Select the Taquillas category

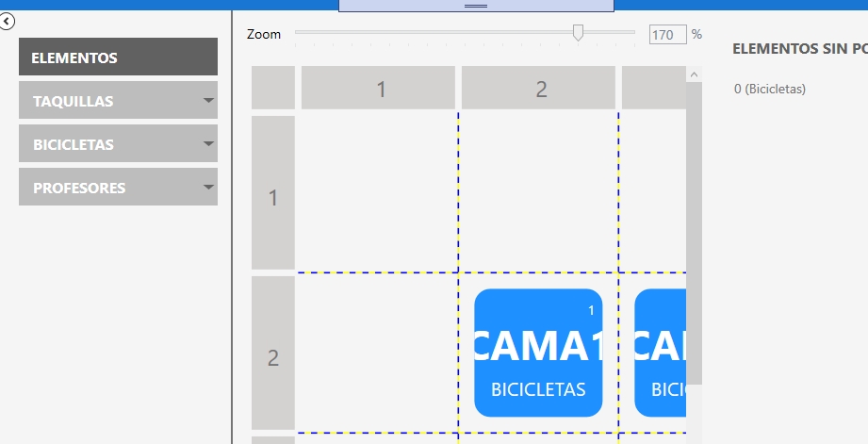[x=118, y=100]
